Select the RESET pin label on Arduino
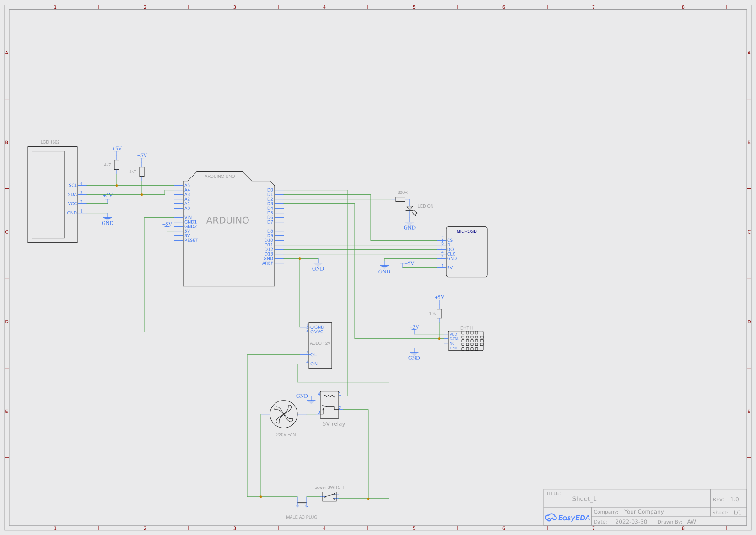Image resolution: width=756 pixels, height=535 pixels. (191, 241)
